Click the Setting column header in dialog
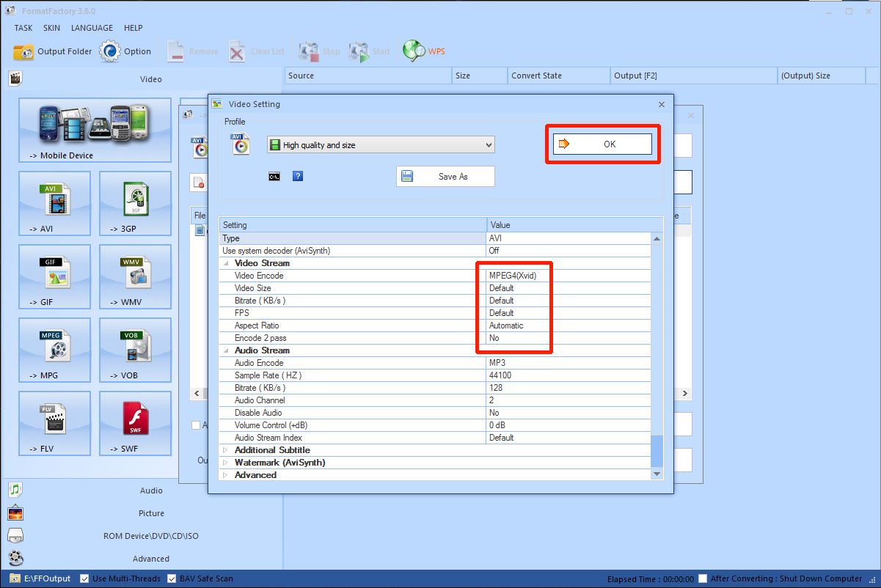 pos(353,225)
